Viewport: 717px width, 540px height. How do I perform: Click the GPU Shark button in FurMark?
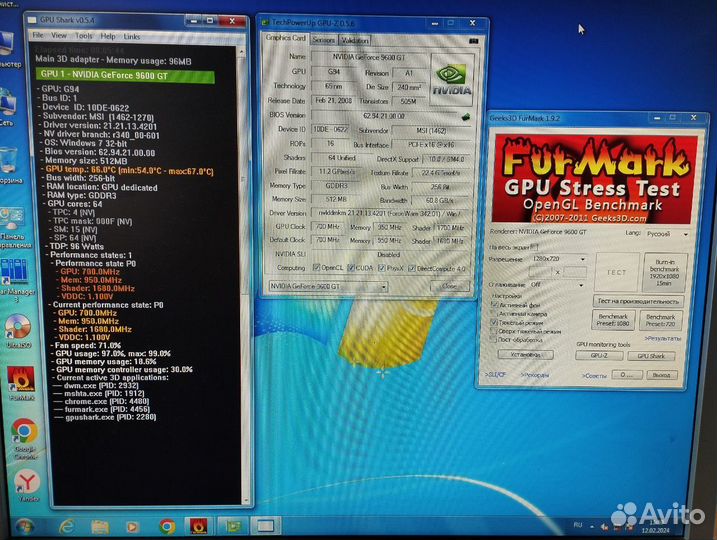650,355
